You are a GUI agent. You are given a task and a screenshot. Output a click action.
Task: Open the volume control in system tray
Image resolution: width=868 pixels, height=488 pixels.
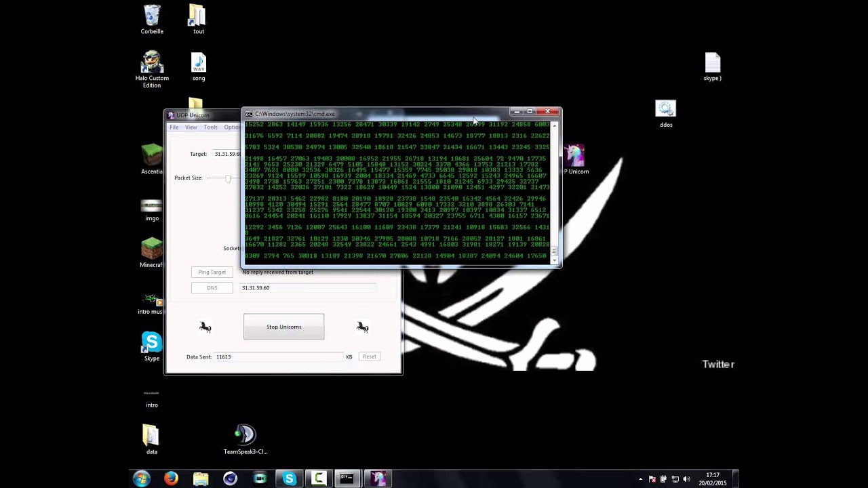[685, 479]
